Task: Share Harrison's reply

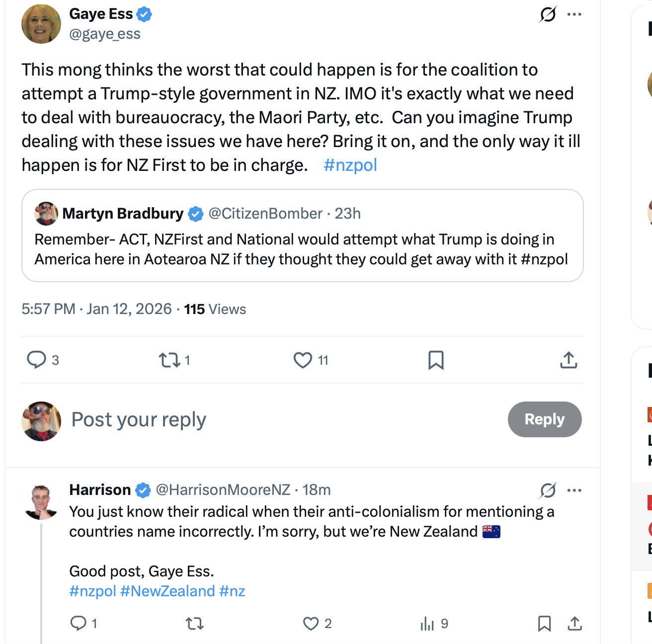Action: (574, 623)
